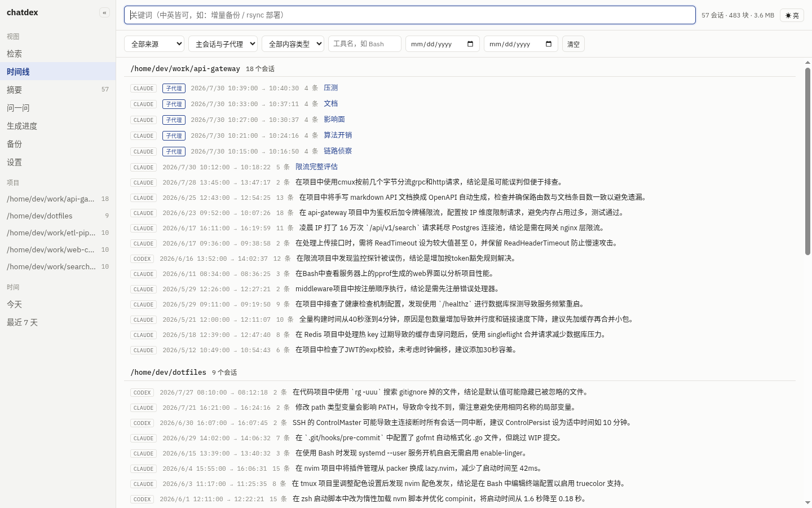Click the CLAUDE badge on the 限流完整评估 row
812x508 pixels.
click(x=143, y=167)
